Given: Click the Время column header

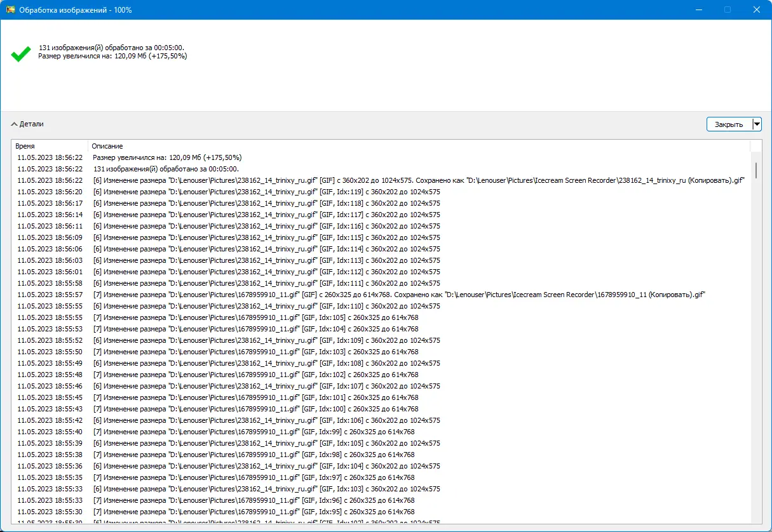Looking at the screenshot, I should pos(50,146).
